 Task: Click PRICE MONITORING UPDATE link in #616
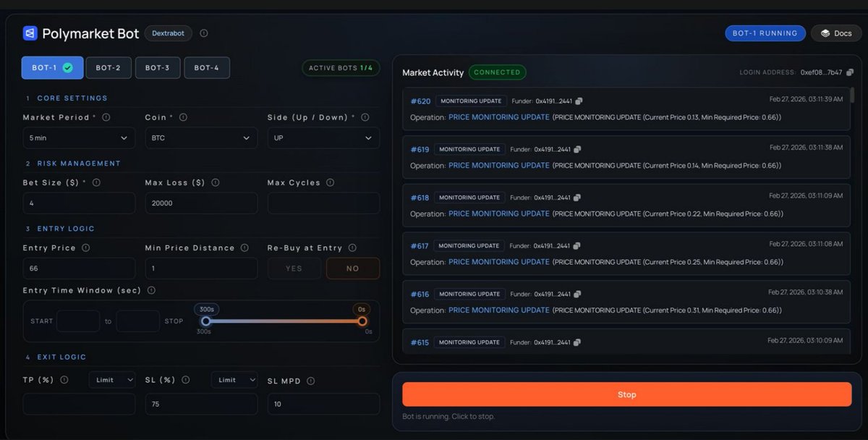(499, 310)
